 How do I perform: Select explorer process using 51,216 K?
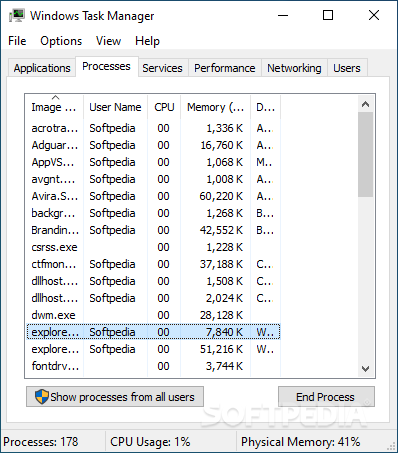coord(153,349)
